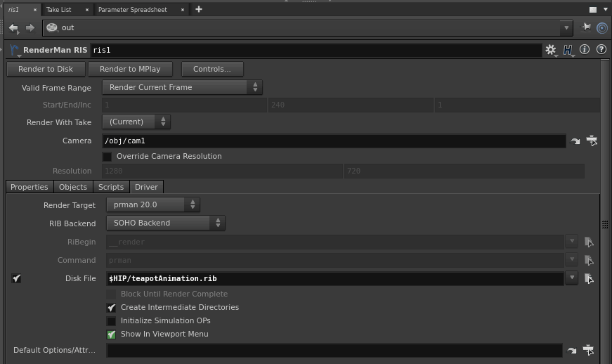Toggle the follow selection circle icon
612x364 pixels.
pos(602,28)
